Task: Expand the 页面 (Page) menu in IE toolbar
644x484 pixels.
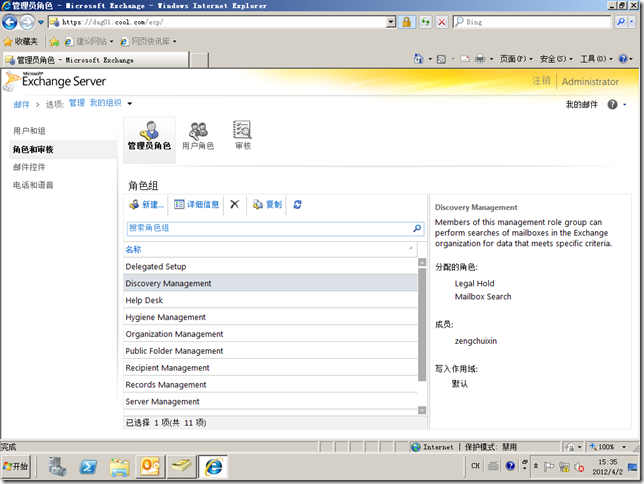Action: coord(515,59)
